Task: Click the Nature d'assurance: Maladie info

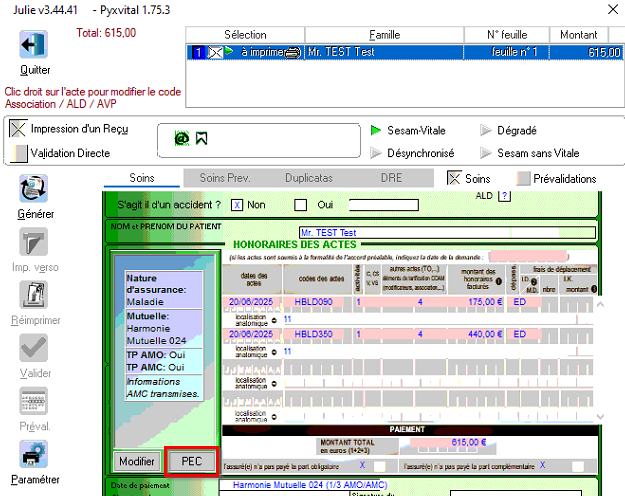Action: [x=164, y=290]
